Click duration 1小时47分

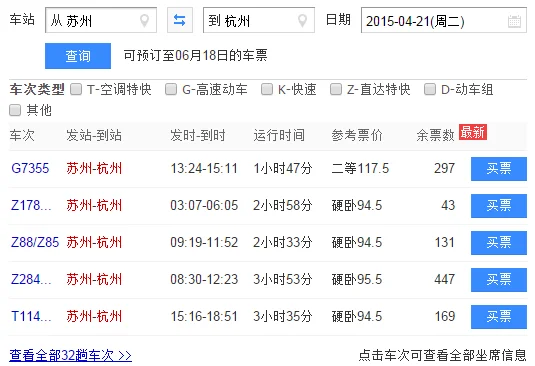[x=283, y=169]
